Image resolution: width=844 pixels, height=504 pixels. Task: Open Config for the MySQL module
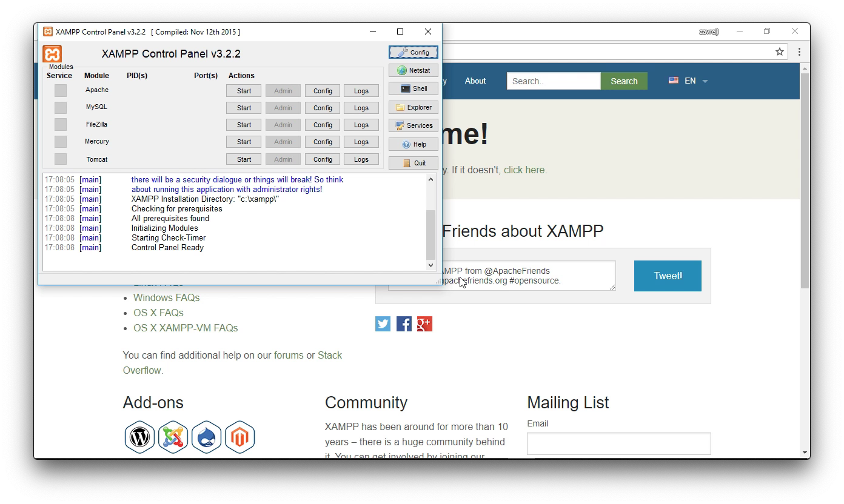click(x=323, y=108)
